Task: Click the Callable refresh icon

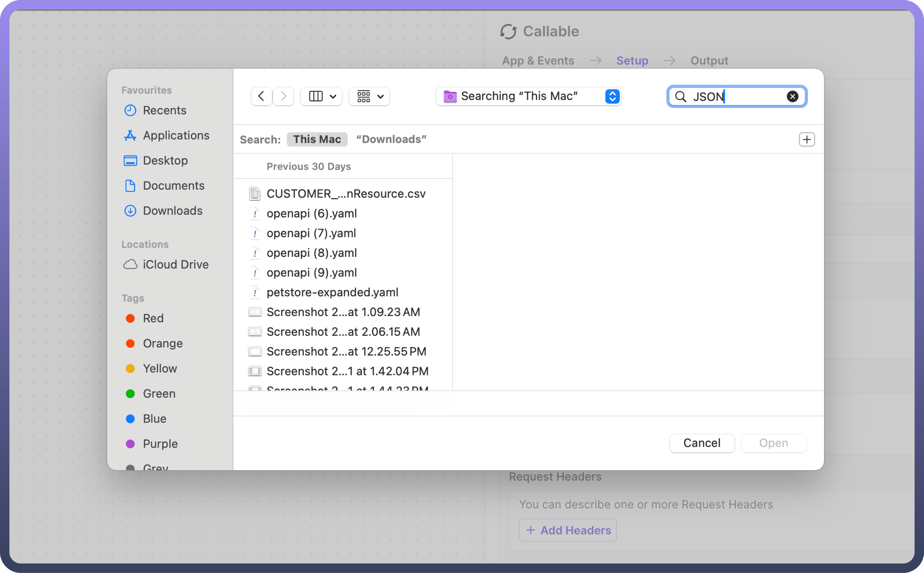Action: pyautogui.click(x=508, y=31)
